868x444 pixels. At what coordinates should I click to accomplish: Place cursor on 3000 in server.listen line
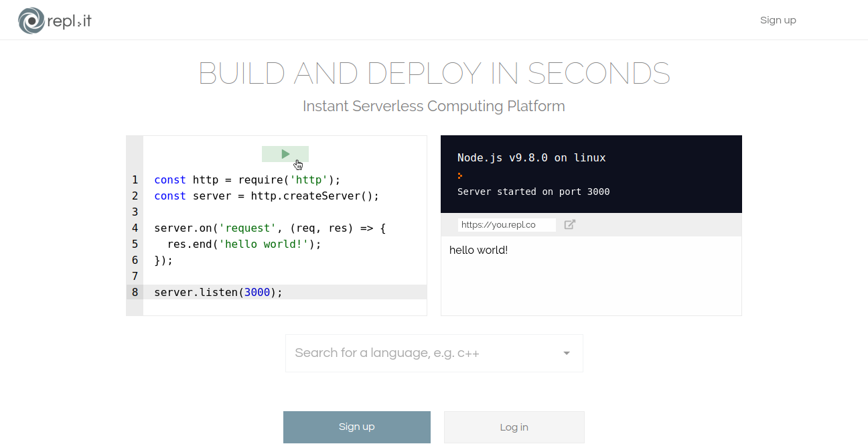257,292
